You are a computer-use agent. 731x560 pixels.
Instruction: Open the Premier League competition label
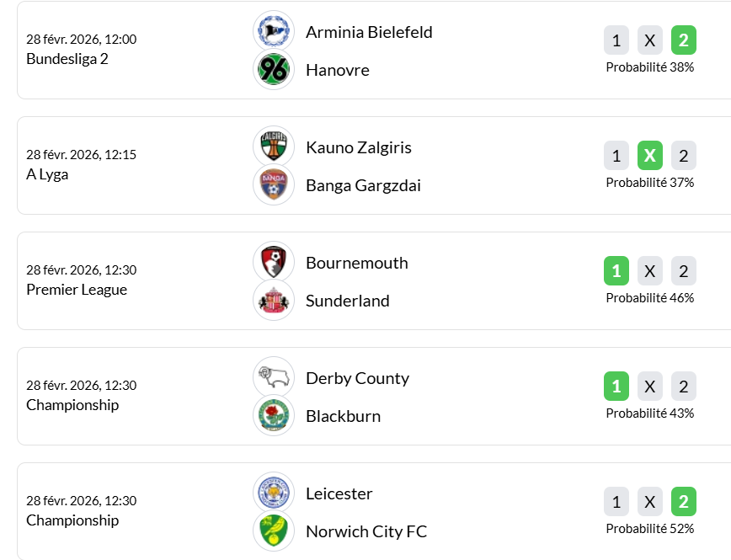click(x=77, y=290)
